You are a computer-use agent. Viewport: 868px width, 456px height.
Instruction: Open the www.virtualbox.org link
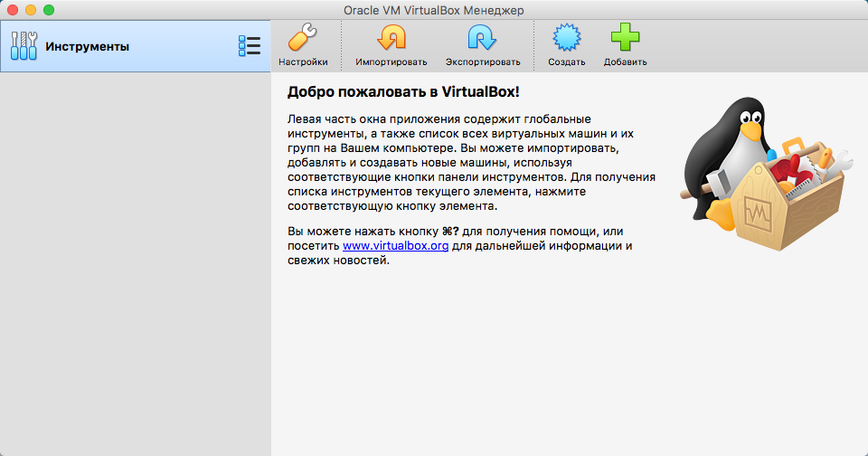(x=395, y=245)
